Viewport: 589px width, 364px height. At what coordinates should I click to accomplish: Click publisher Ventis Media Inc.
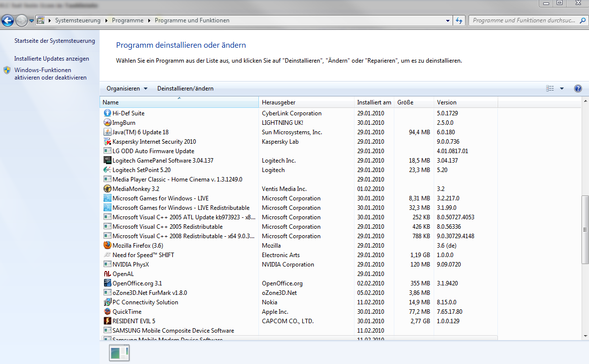pyautogui.click(x=284, y=189)
